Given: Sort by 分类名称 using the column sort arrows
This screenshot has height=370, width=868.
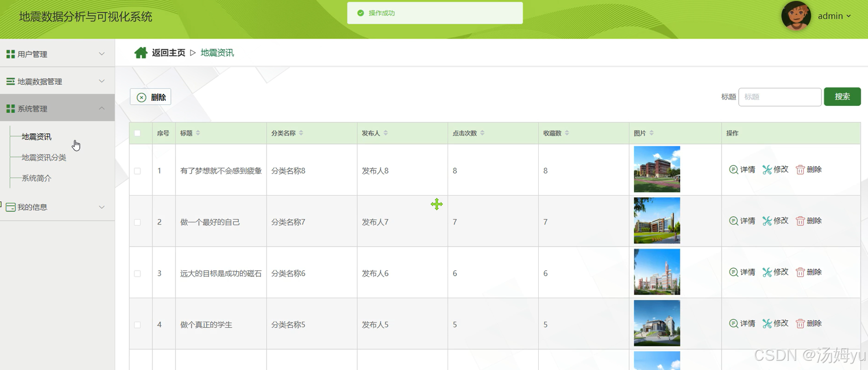Looking at the screenshot, I should coord(301,133).
